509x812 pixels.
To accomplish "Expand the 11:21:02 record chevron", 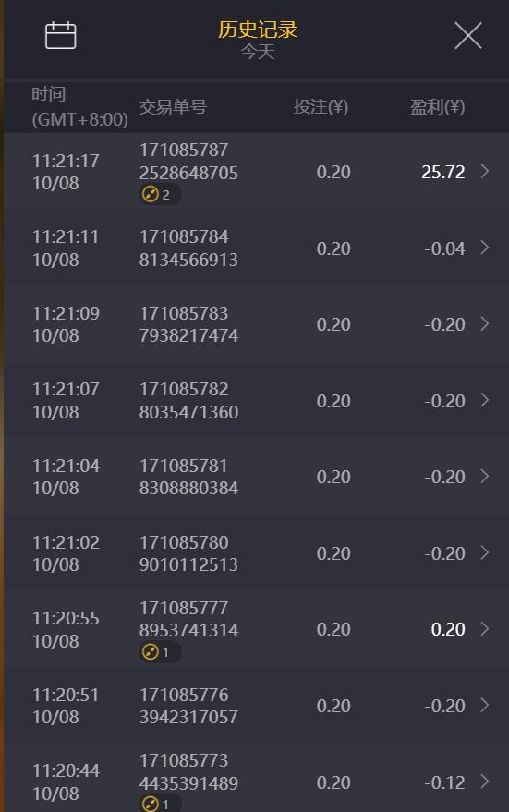I will pos(485,552).
